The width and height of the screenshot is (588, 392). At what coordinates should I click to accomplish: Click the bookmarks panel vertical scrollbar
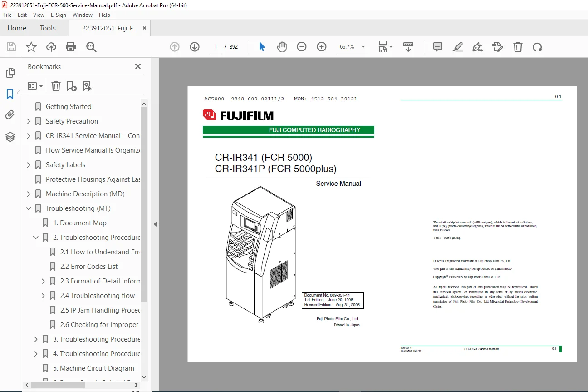click(x=144, y=204)
